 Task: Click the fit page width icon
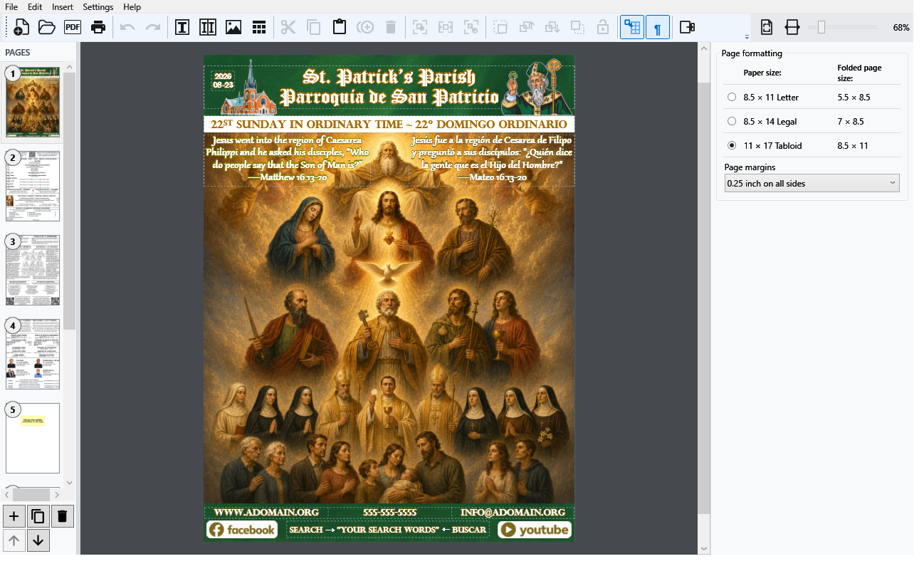(x=792, y=28)
